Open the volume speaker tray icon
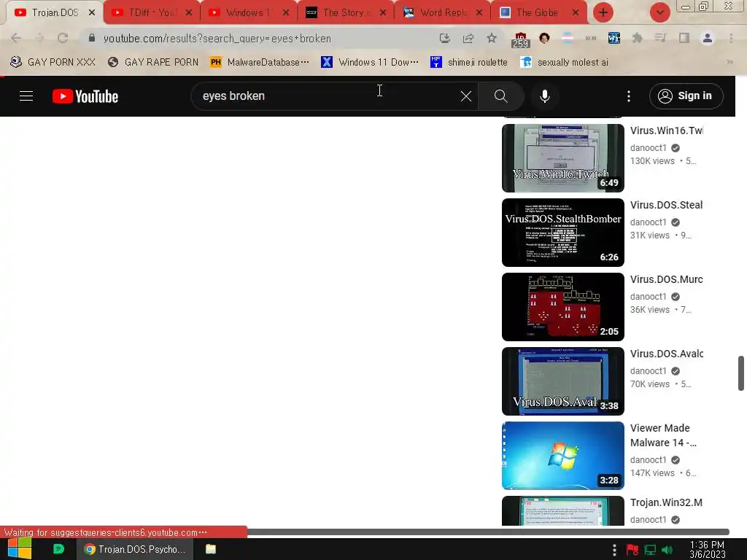This screenshot has height=560, width=747. point(667,550)
